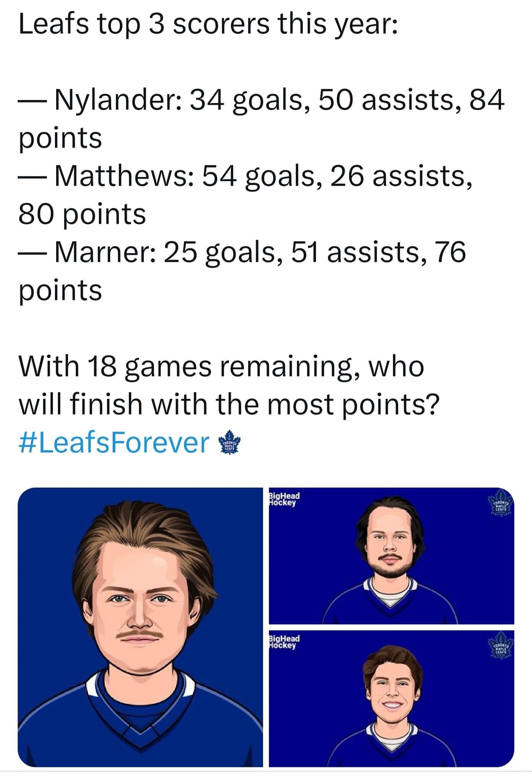Click the '80 points' text
This screenshot has height=784, width=532.
[82, 214]
